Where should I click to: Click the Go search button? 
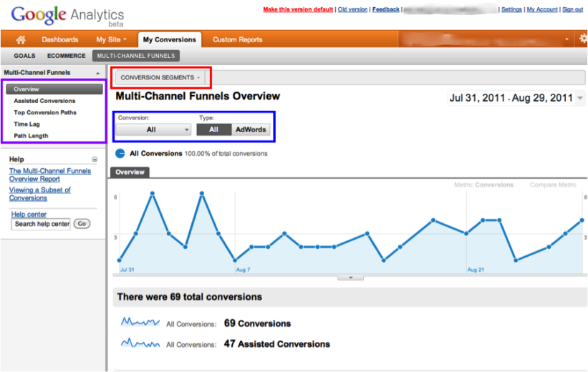pyautogui.click(x=82, y=224)
